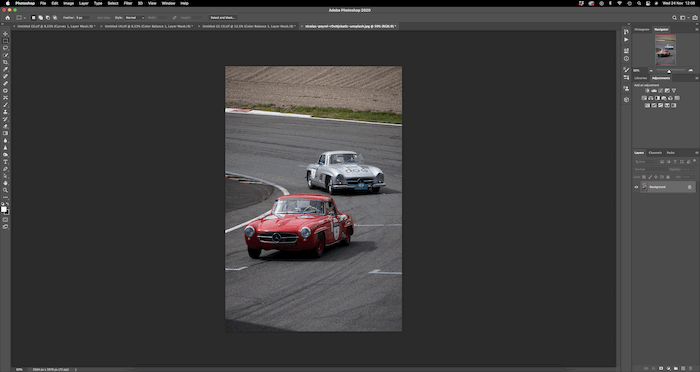Select the Hand tool

point(5,183)
